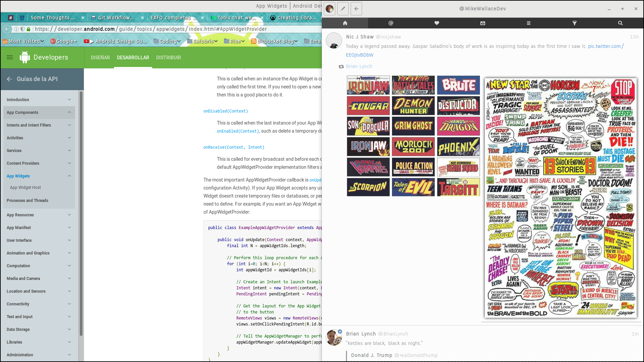Image resolution: width=644 pixels, height=362 pixels.
Task: Click the browser URL address field
Action: click(x=151, y=29)
